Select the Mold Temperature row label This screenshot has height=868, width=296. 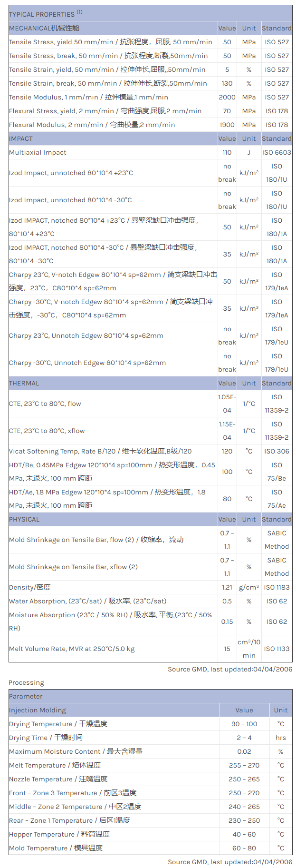coord(56,848)
